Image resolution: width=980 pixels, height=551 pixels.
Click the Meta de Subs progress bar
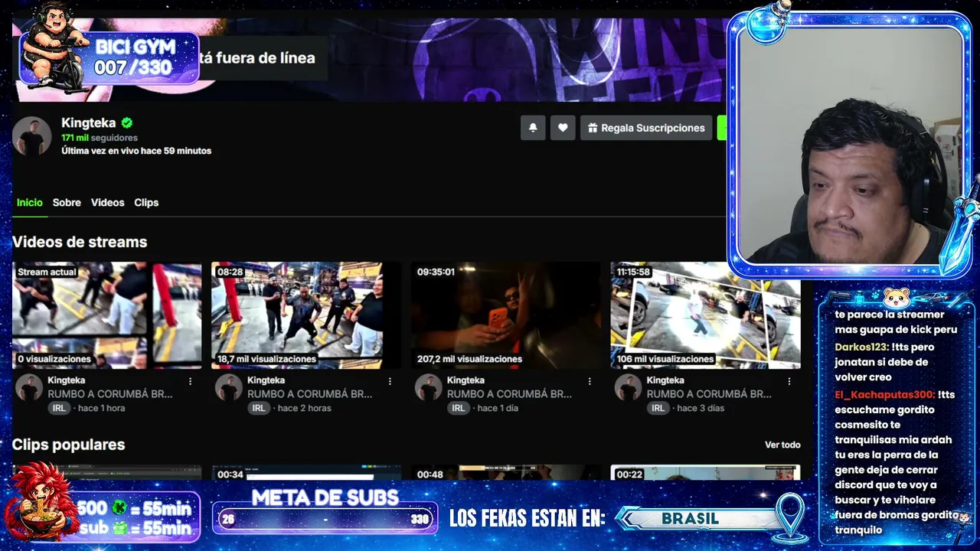click(x=325, y=518)
